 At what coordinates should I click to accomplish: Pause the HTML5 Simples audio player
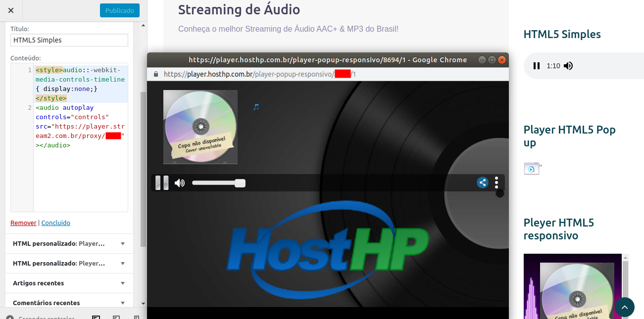click(537, 65)
